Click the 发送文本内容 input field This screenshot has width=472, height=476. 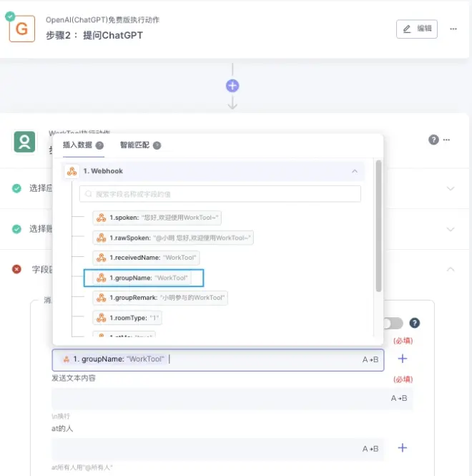[232, 398]
